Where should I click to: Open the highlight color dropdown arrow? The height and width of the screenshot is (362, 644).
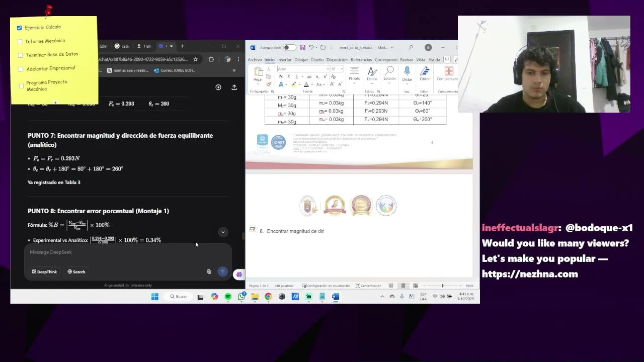pos(300,84)
